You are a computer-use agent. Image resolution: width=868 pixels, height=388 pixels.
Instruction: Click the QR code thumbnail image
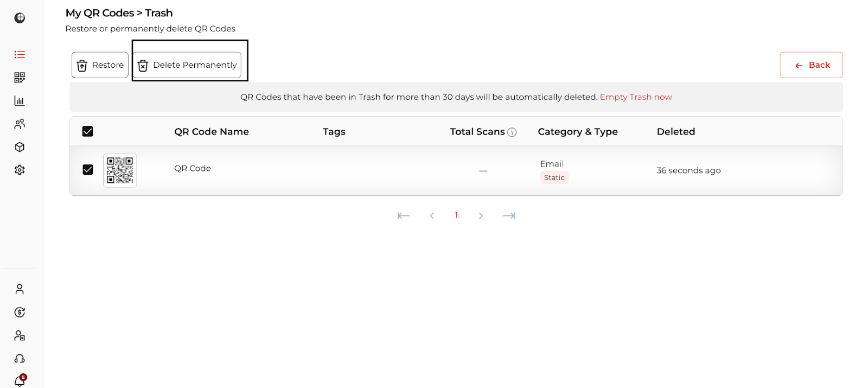(x=120, y=170)
